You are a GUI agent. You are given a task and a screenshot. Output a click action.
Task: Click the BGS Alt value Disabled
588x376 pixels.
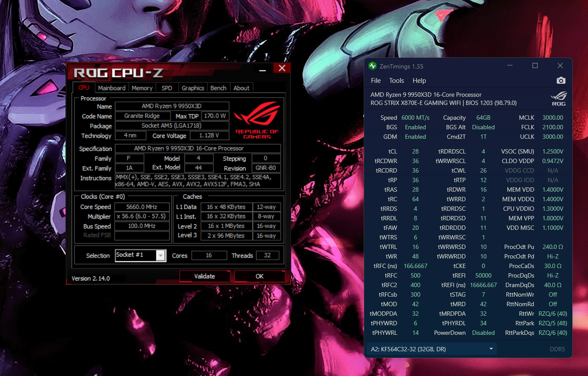coord(483,127)
